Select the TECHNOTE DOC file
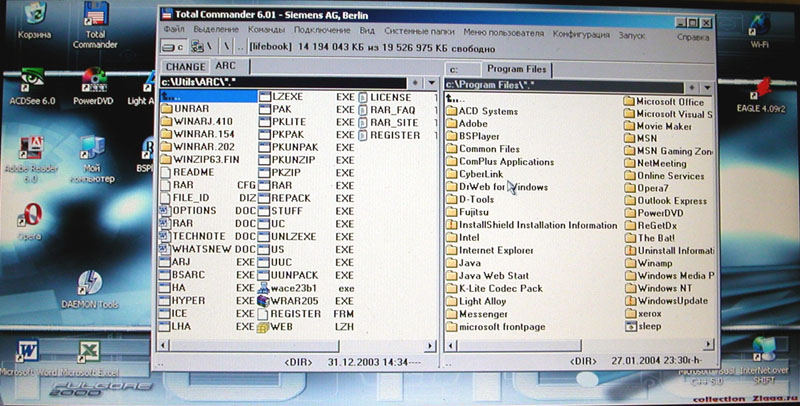This screenshot has height=406, width=800. click(x=208, y=236)
